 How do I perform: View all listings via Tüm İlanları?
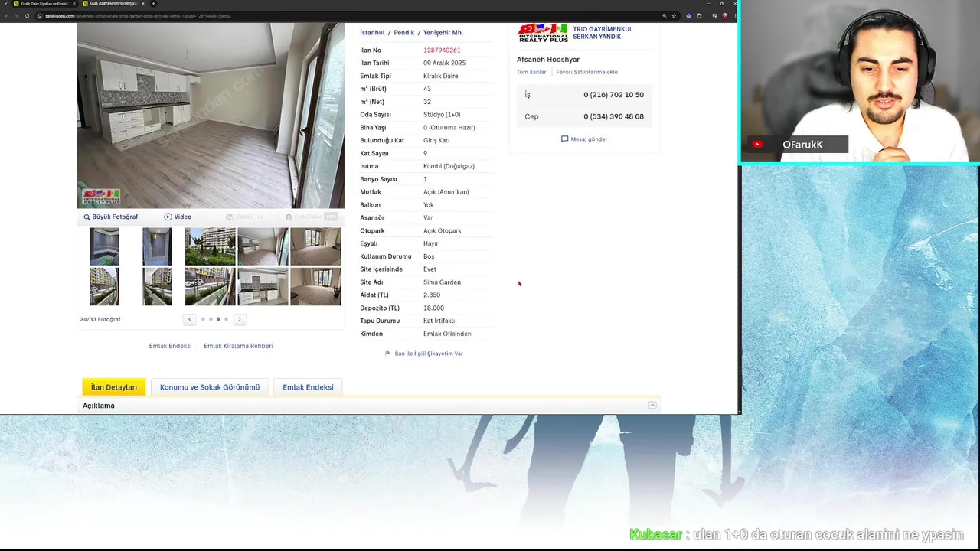[532, 72]
